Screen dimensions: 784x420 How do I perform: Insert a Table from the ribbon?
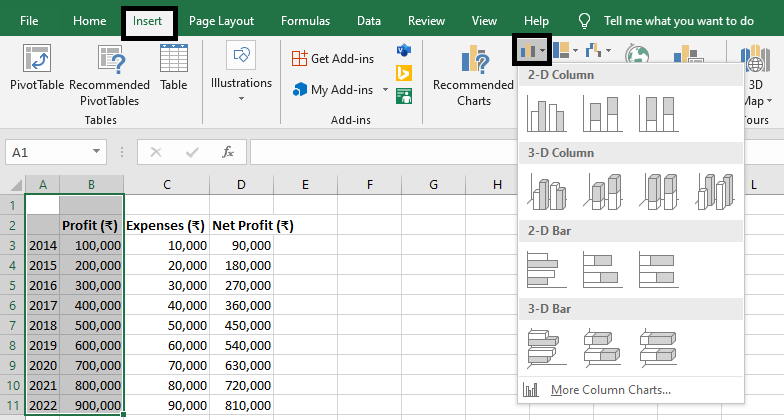174,67
